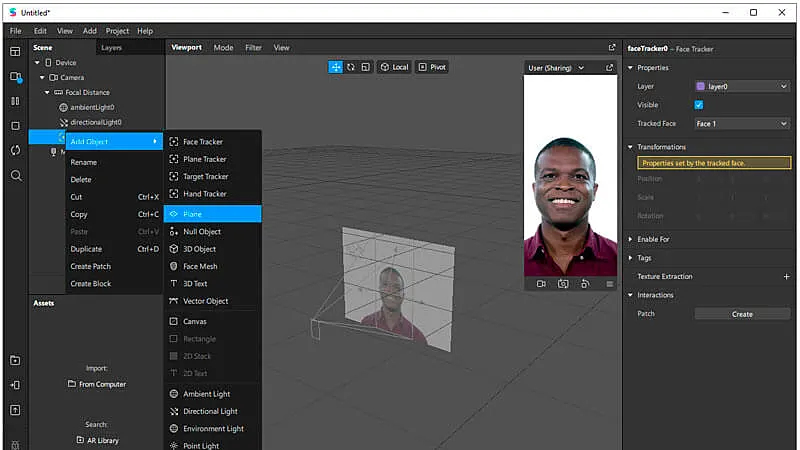The width and height of the screenshot is (800, 450).
Task: Click the camera capture icon under the simulator
Action: click(x=563, y=284)
